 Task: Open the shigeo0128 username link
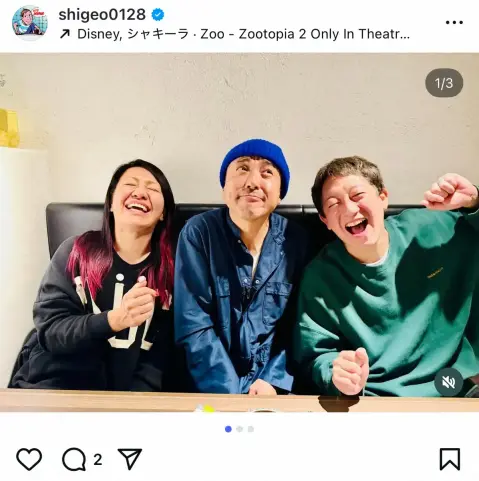click(x=102, y=15)
